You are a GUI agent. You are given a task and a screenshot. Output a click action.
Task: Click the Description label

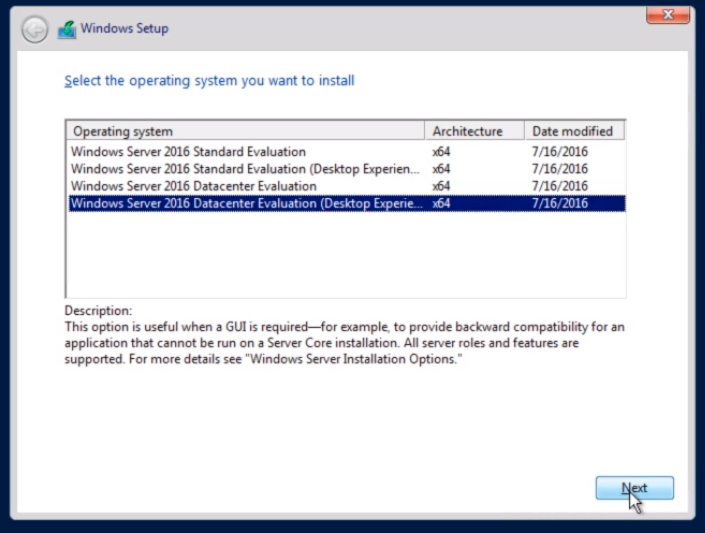pos(98,311)
